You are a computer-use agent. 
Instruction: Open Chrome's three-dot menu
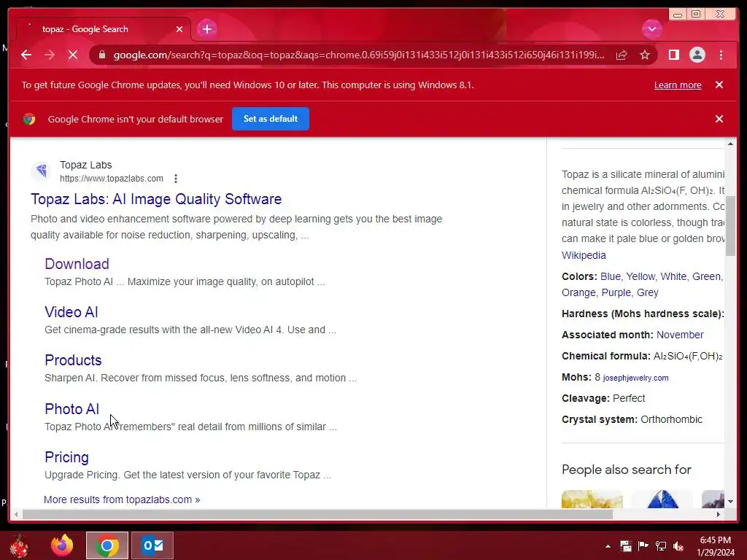(721, 55)
